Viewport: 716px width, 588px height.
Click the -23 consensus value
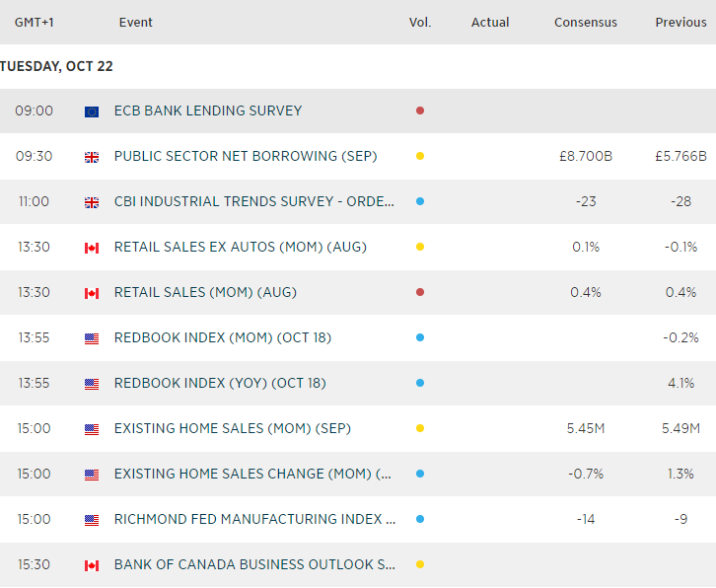[x=586, y=201]
